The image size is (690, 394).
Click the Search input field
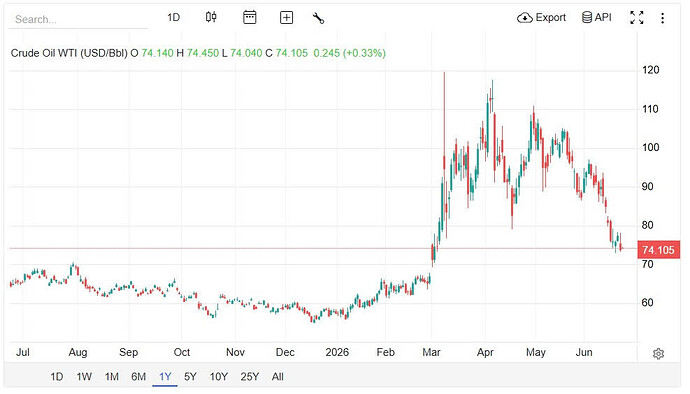[78, 19]
